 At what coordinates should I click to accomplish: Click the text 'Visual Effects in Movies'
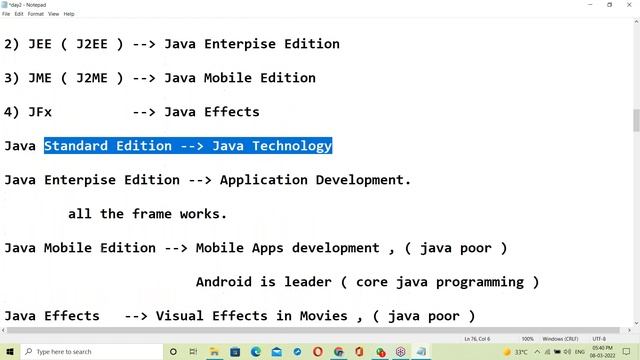(x=251, y=316)
